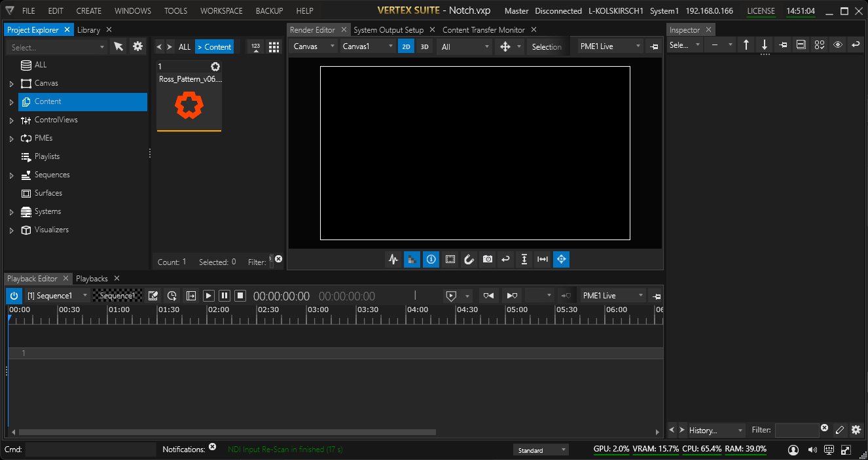This screenshot has width=868, height=460.
Task: Click the waveform analysis icon below the render view
Action: pos(393,259)
